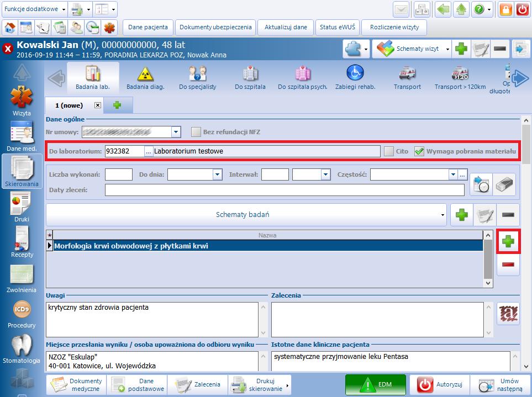Viewport: 532px width, 397px height.
Task: Click the envelope messages icon
Action: point(401,9)
